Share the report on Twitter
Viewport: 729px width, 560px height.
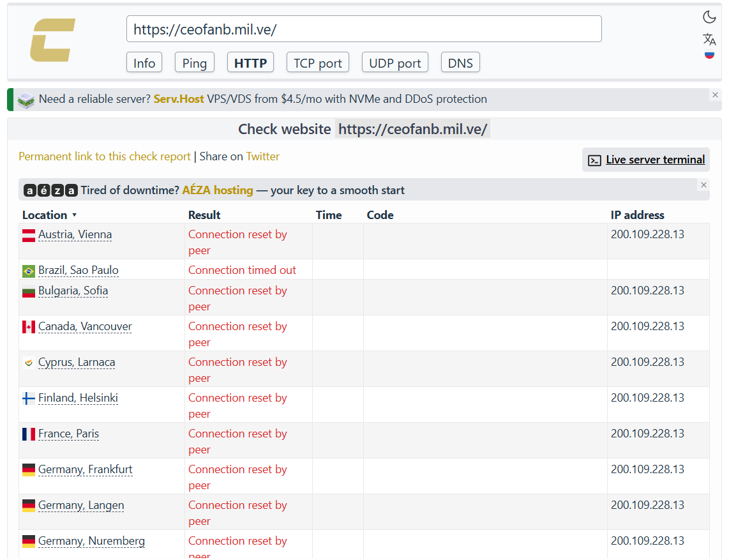262,156
